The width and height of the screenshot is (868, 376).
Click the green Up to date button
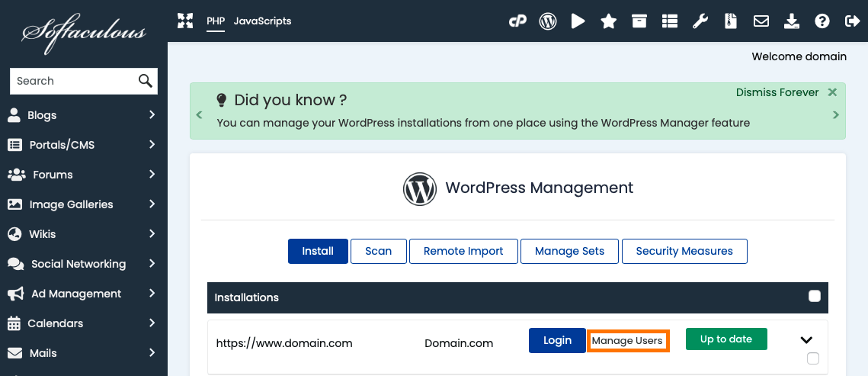pos(726,339)
